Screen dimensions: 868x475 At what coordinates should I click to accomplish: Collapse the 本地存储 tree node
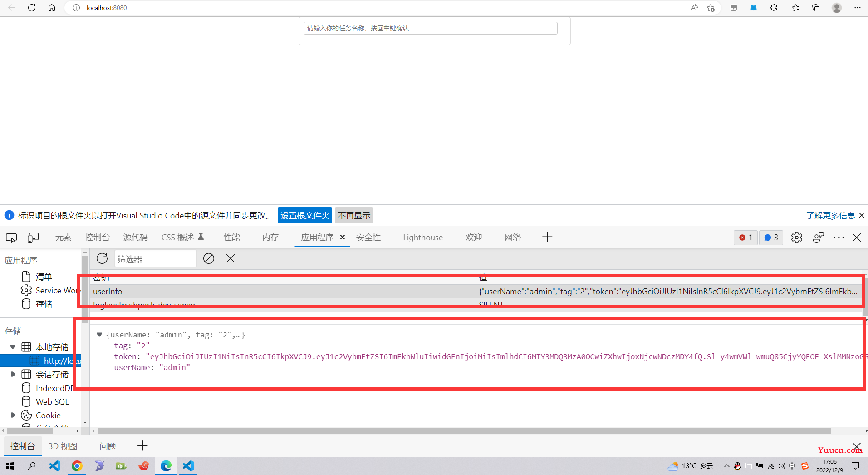pyautogui.click(x=13, y=347)
